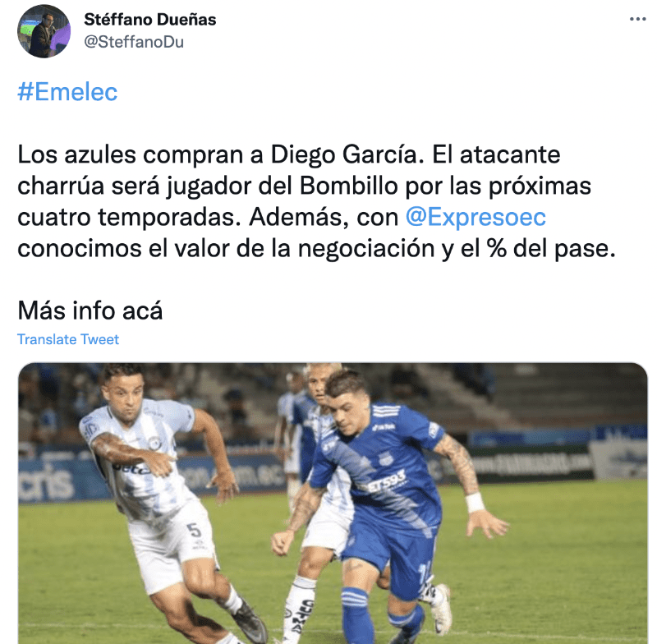
Task: Click the number 5 on white shorts
Action: (195, 530)
